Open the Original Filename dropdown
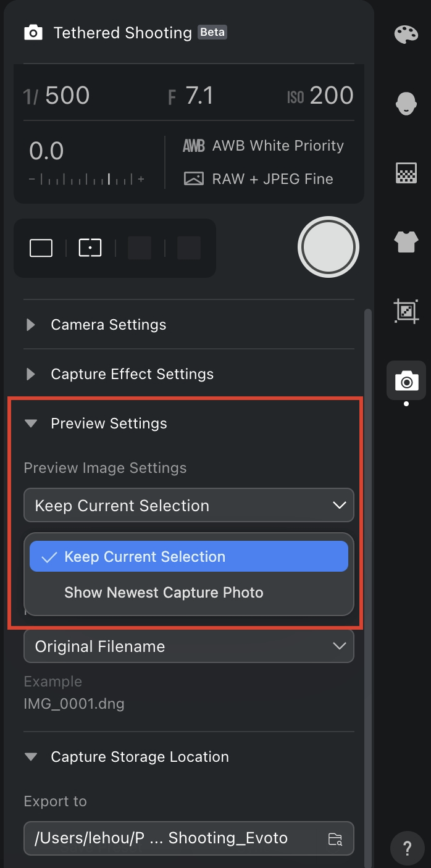 click(189, 646)
